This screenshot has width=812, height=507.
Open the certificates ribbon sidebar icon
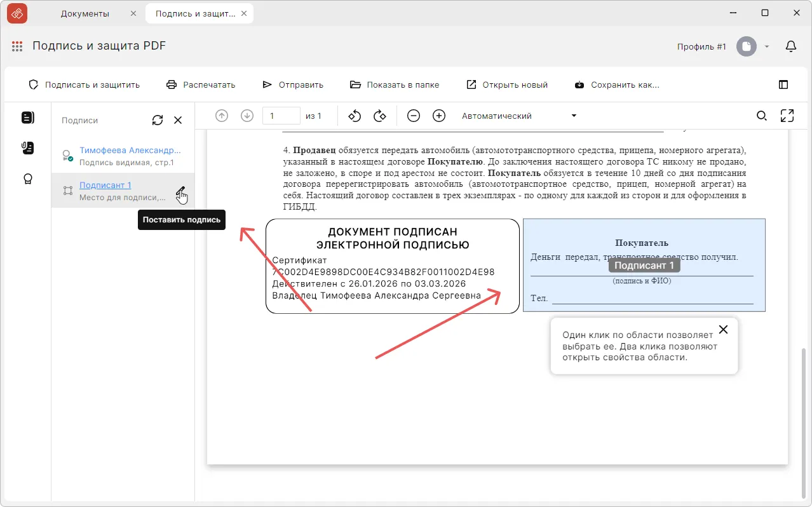[x=28, y=179]
